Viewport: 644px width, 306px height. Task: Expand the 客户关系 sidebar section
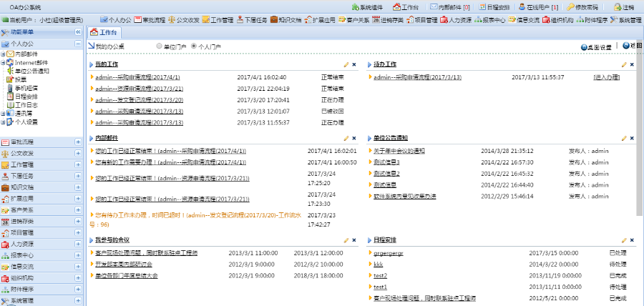click(78, 210)
